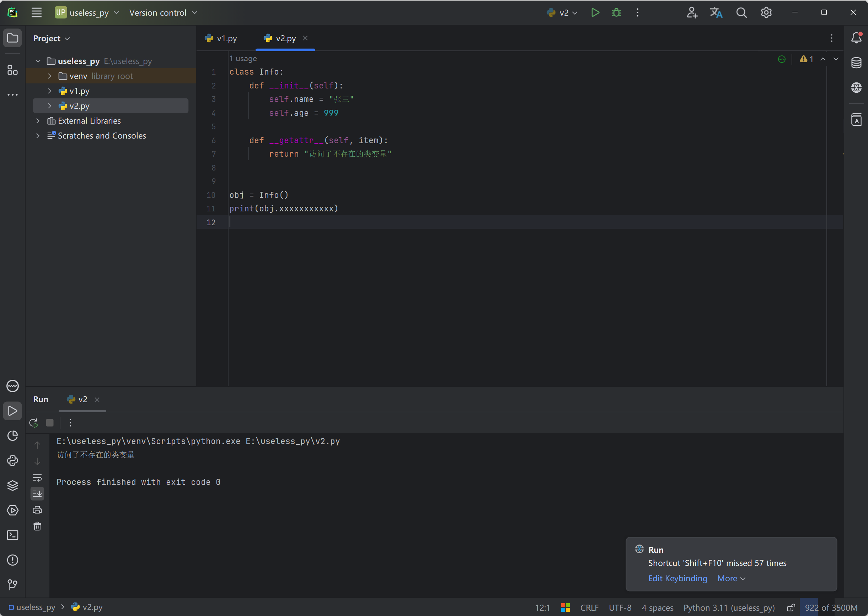Toggle soft-wrap in the Run console
This screenshot has width=868, height=616.
coord(37,477)
